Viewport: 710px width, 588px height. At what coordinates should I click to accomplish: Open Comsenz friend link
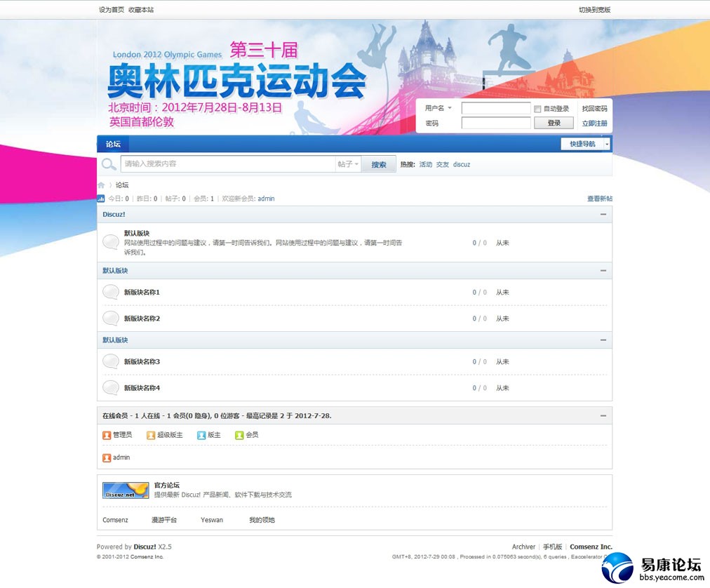[x=116, y=520]
